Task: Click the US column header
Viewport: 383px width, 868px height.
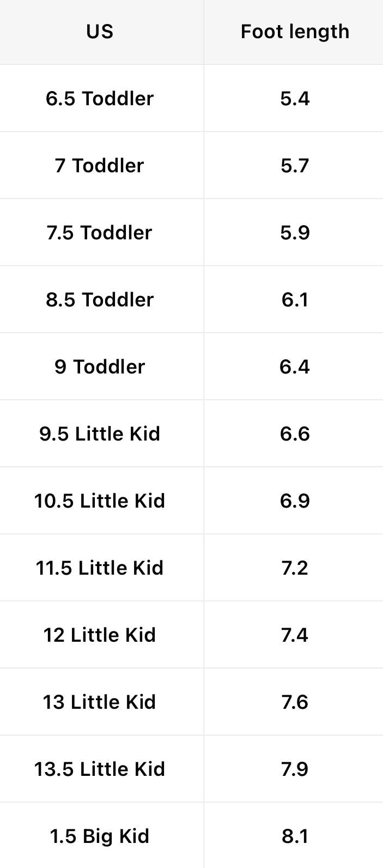Action: click(x=100, y=32)
